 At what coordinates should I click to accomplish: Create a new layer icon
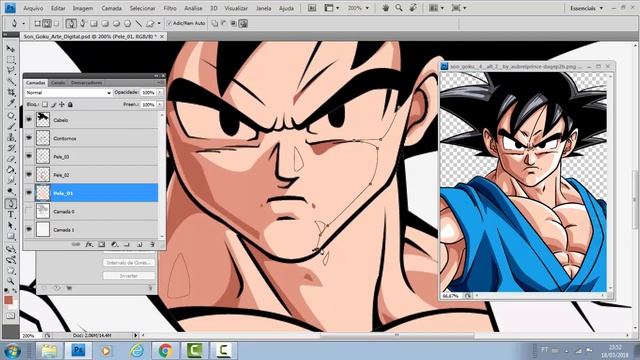tap(140, 244)
